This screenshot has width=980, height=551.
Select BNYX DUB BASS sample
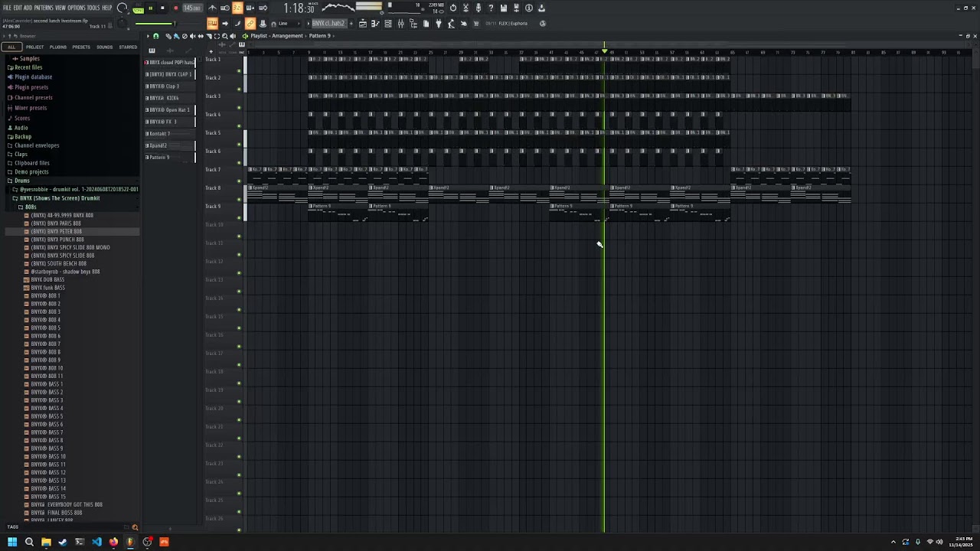pos(47,279)
